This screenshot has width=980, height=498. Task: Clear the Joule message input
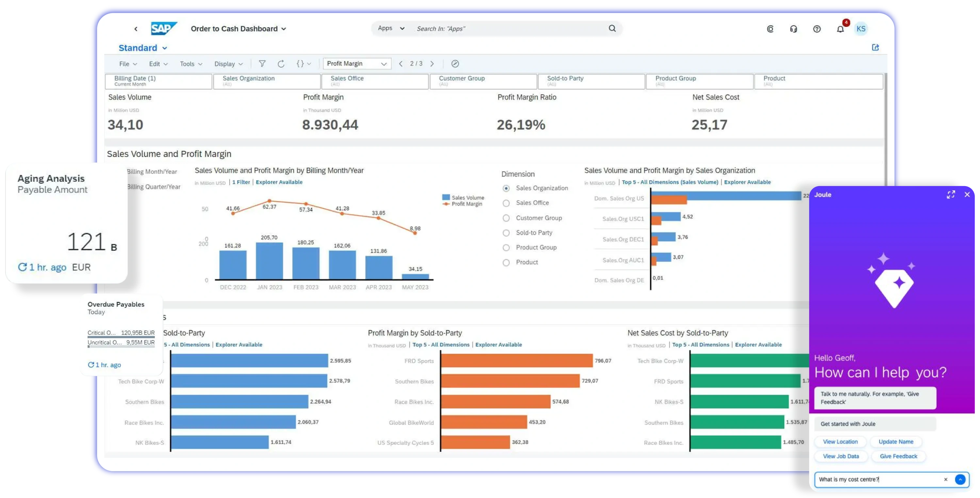pyautogui.click(x=945, y=479)
